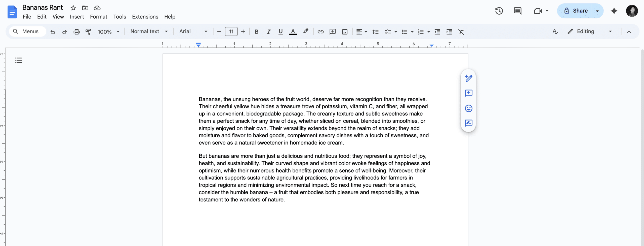The width and height of the screenshot is (644, 246).
Task: Open the Google account avatar
Action: pos(632,11)
